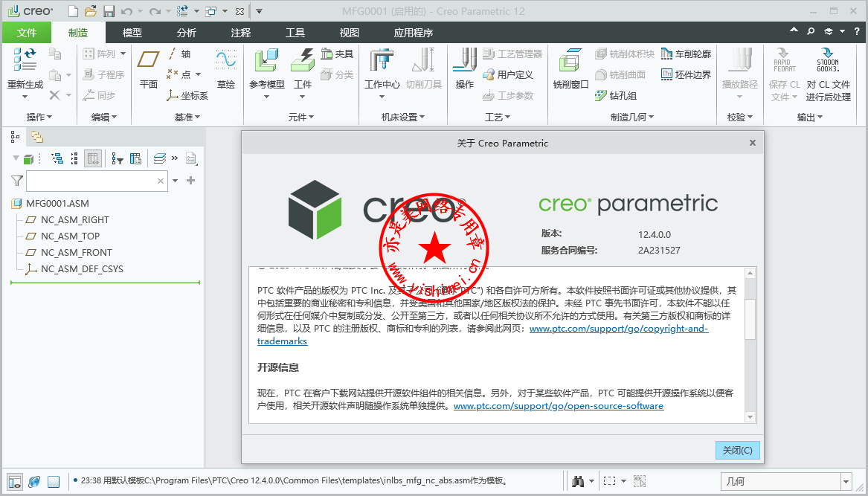Click the search magnifier icon in ribbon bar
The height and width of the screenshot is (496, 868).
(x=811, y=31)
